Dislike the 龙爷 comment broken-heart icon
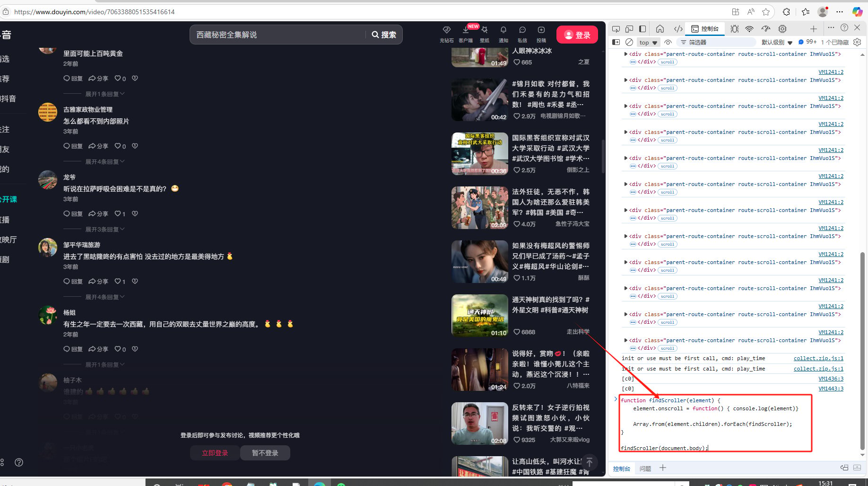The width and height of the screenshot is (868, 486). point(135,213)
